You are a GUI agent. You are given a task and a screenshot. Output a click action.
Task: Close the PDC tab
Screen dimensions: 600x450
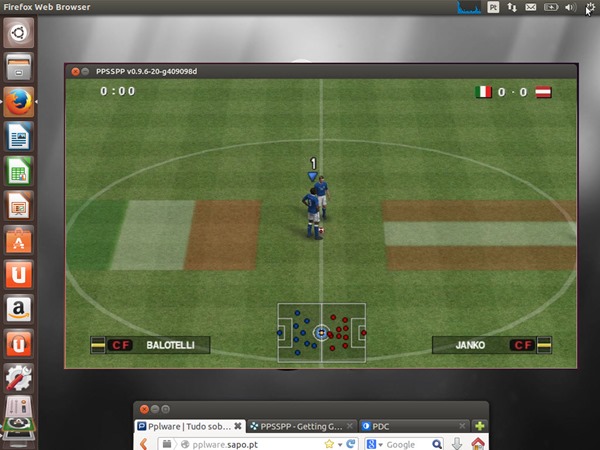click(462, 426)
